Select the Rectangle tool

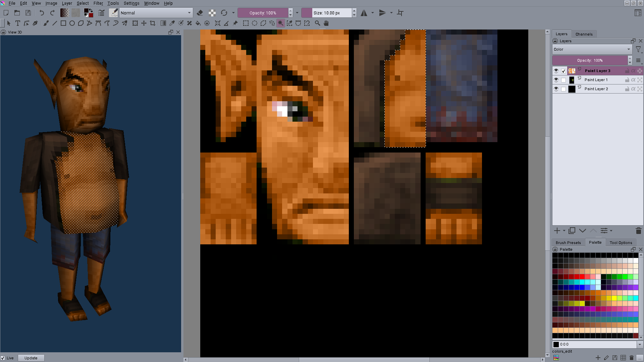pyautogui.click(x=63, y=23)
